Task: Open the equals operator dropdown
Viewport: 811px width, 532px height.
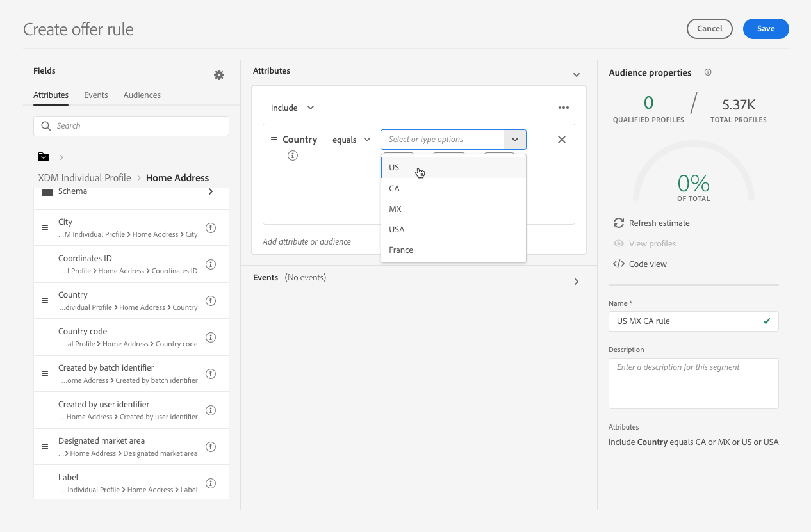Action: [x=352, y=140]
